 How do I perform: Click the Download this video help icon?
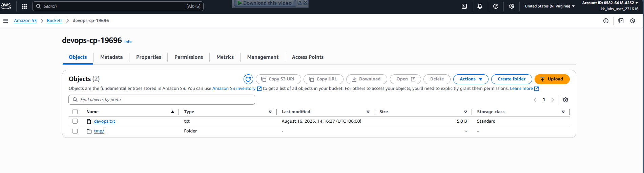tap(300, 3)
